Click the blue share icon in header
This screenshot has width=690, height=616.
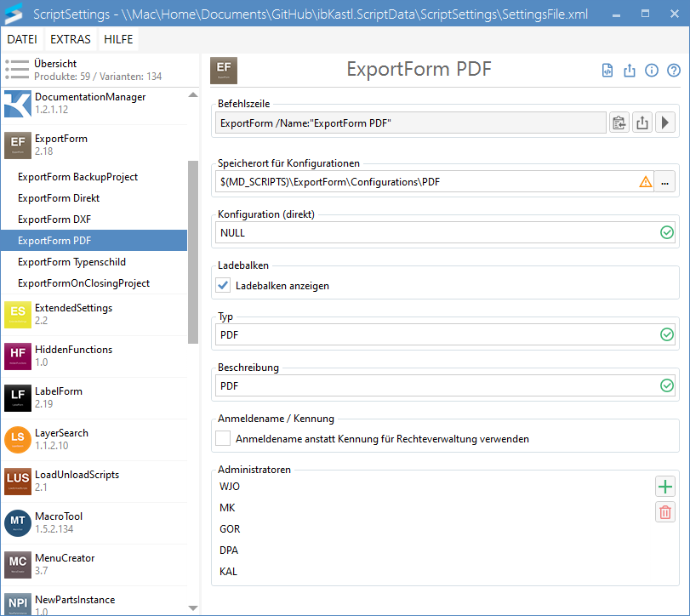click(x=630, y=71)
